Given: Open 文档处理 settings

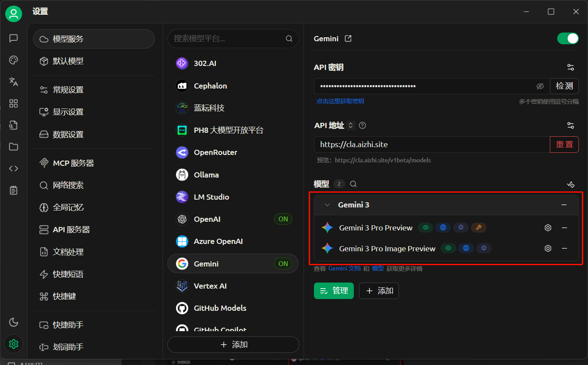Looking at the screenshot, I should [94, 252].
